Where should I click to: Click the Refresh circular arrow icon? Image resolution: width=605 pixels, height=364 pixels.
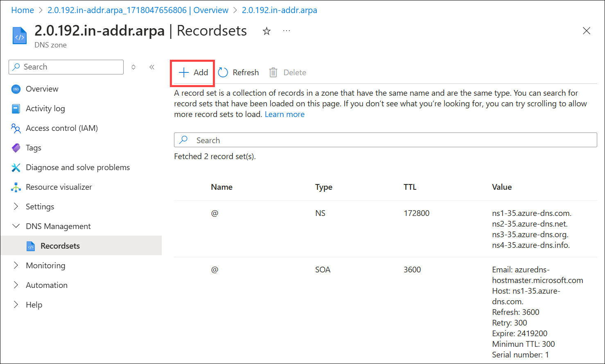click(x=223, y=72)
